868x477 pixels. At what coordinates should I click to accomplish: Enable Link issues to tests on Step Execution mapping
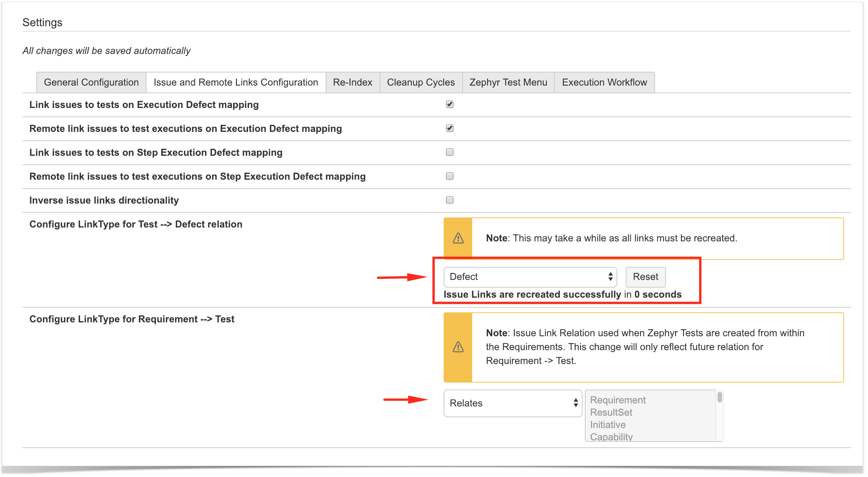click(450, 152)
